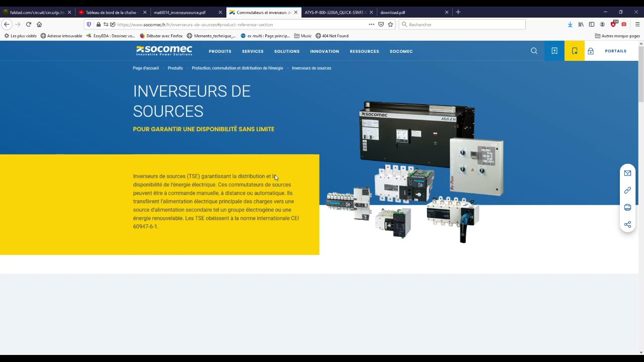Image resolution: width=644 pixels, height=362 pixels.
Task: Close the download.pdf tab
Action: click(446, 12)
